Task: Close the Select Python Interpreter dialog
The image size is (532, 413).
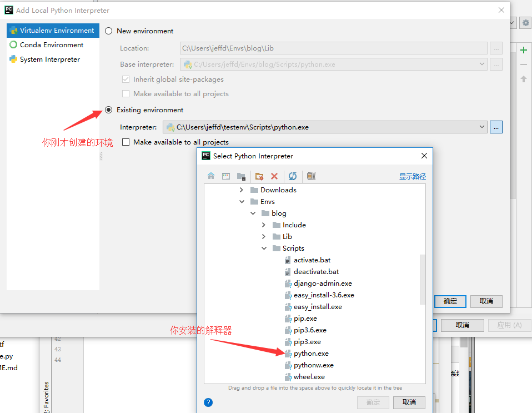Action: 424,156
